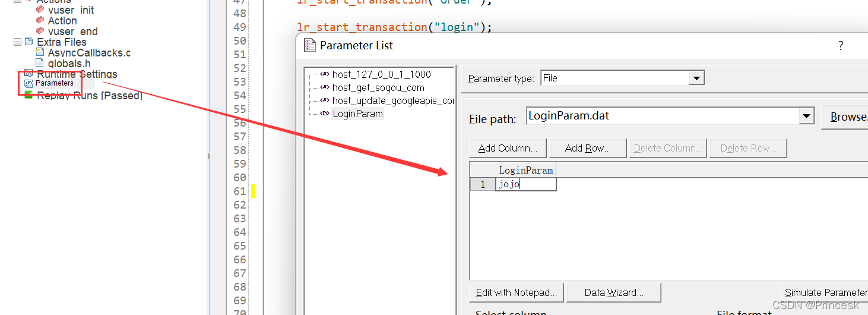This screenshot has width=868, height=315.
Task: Click icon beside LoginParam parameter
Action: tap(325, 114)
